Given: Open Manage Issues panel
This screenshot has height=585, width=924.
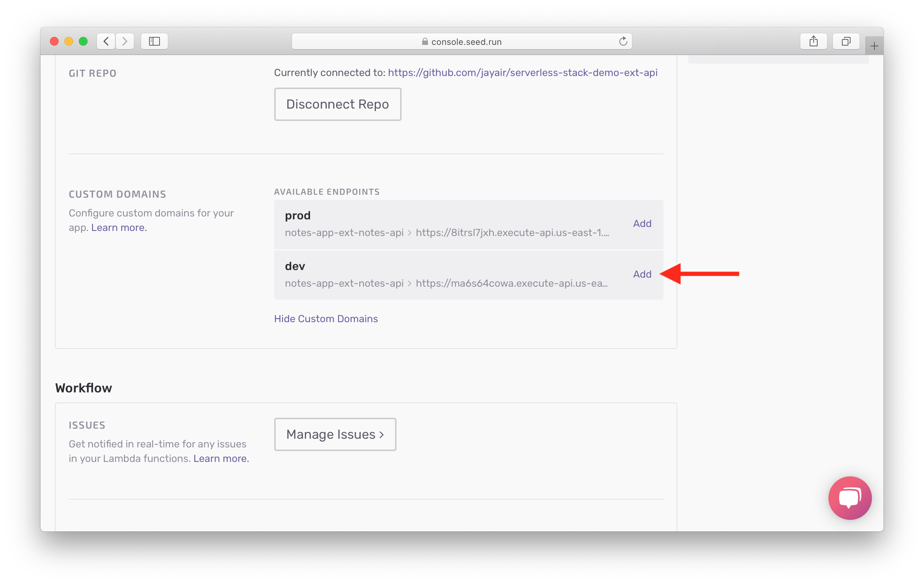Looking at the screenshot, I should pyautogui.click(x=335, y=435).
